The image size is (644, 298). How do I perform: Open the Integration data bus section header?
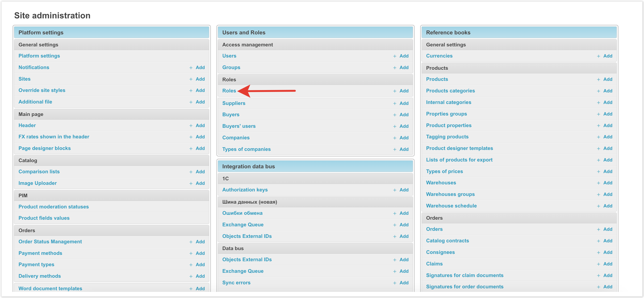pyautogui.click(x=248, y=166)
